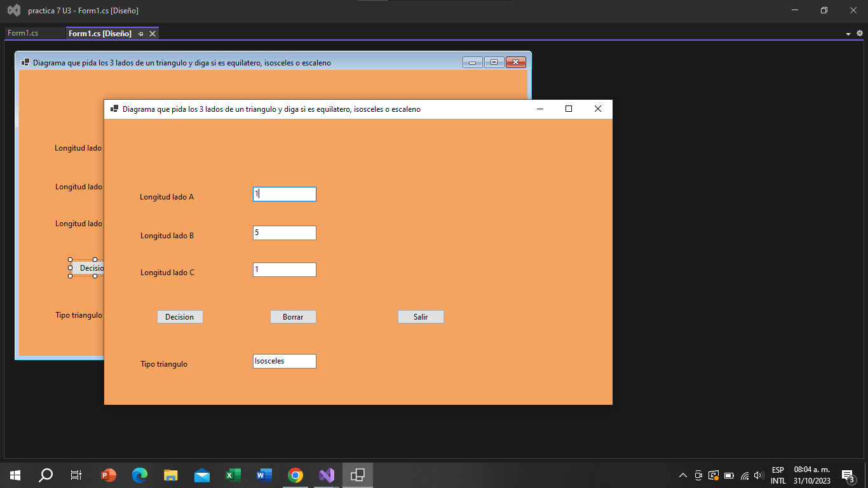Click the Longitud lado B text field
Viewport: 868px width, 488px height.
tap(285, 233)
